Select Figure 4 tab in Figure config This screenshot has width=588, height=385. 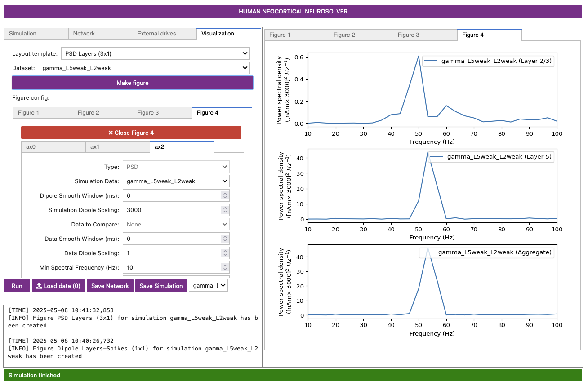(222, 113)
